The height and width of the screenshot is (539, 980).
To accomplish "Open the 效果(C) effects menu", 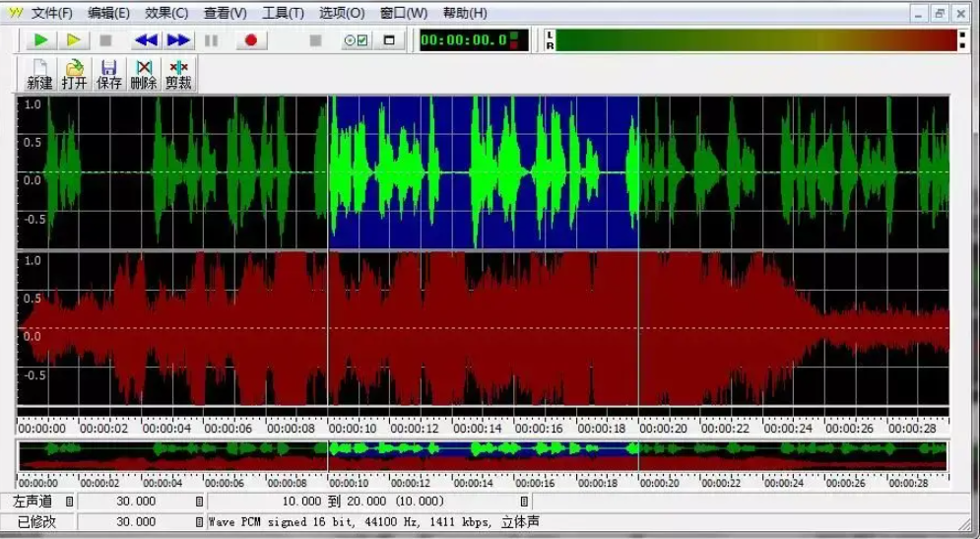I will 165,13.
